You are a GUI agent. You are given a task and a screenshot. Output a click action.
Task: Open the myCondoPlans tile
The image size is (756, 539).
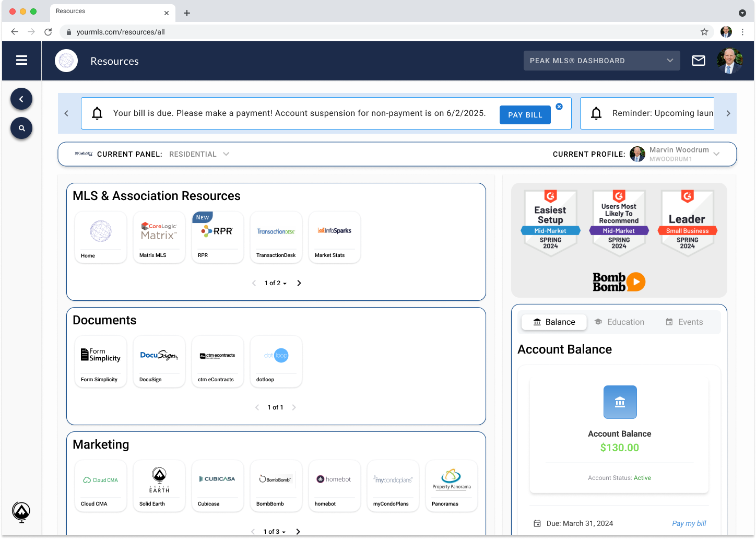tap(393, 486)
